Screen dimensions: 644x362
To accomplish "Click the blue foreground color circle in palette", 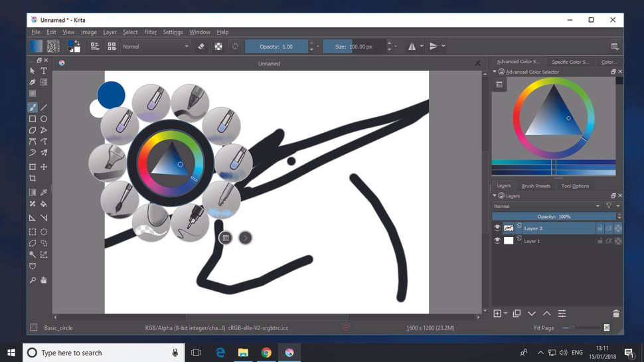I will pyautogui.click(x=111, y=95).
